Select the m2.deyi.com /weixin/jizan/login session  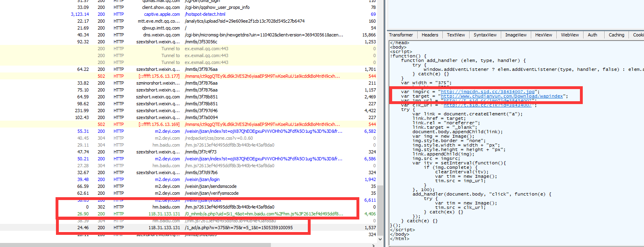click(x=189, y=179)
